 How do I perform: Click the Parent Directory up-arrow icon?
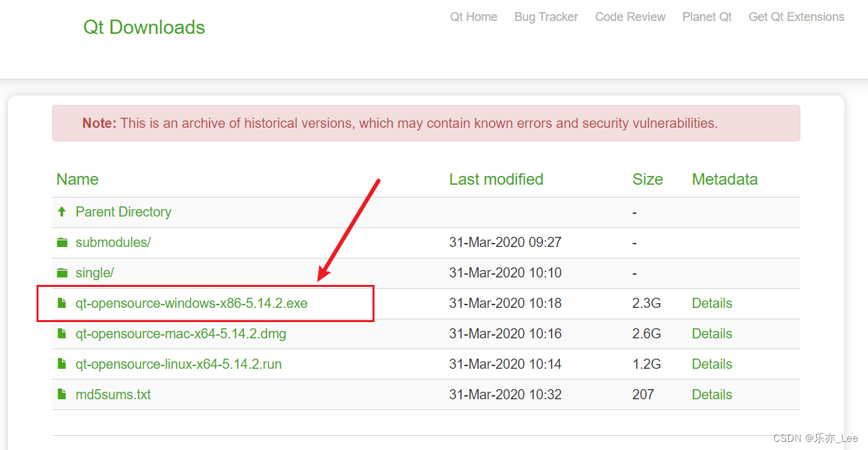62,212
